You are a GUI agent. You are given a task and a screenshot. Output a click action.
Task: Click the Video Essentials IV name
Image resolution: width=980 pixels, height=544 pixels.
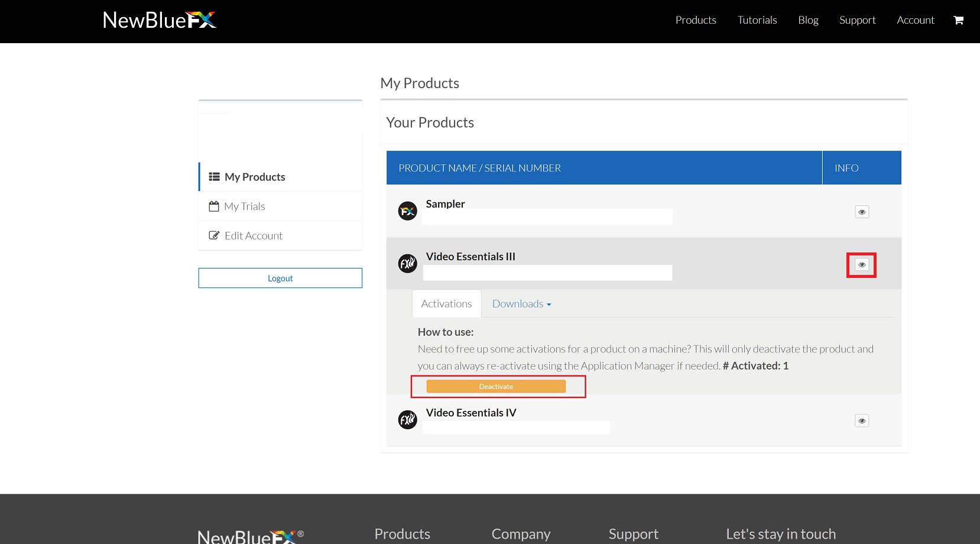(471, 413)
